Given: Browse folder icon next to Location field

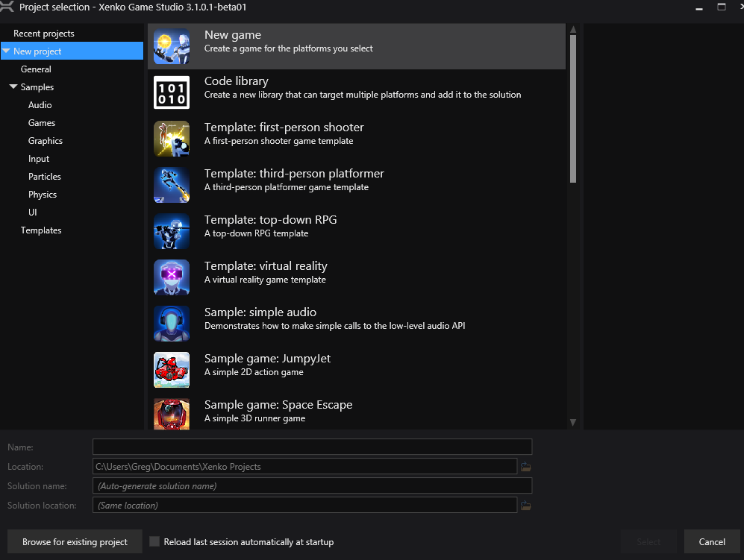Looking at the screenshot, I should [x=526, y=467].
